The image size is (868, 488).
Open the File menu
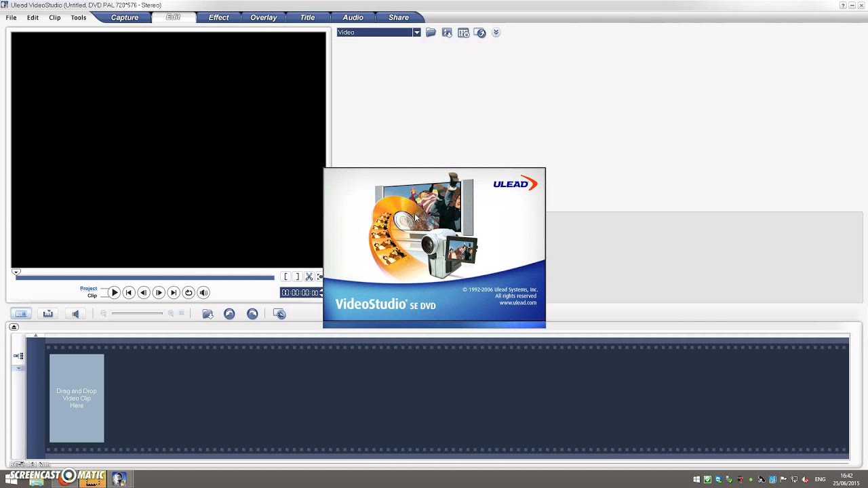(x=12, y=18)
